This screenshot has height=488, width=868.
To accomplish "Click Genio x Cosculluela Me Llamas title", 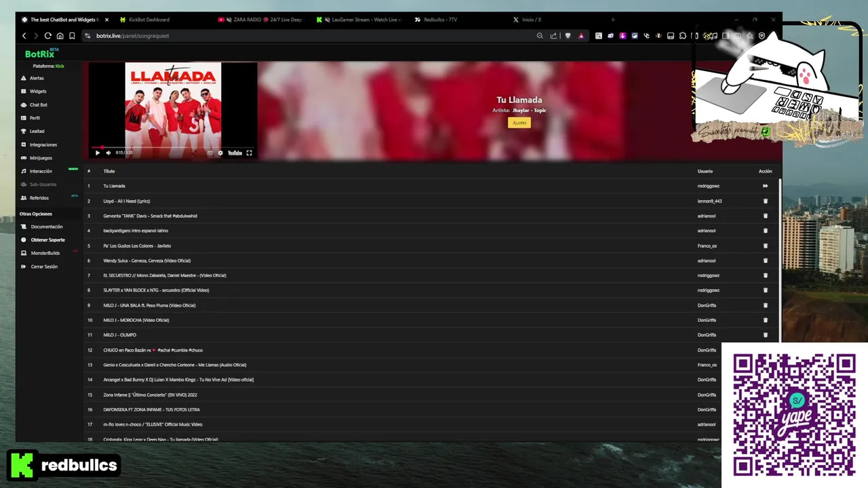I will pyautogui.click(x=174, y=365).
